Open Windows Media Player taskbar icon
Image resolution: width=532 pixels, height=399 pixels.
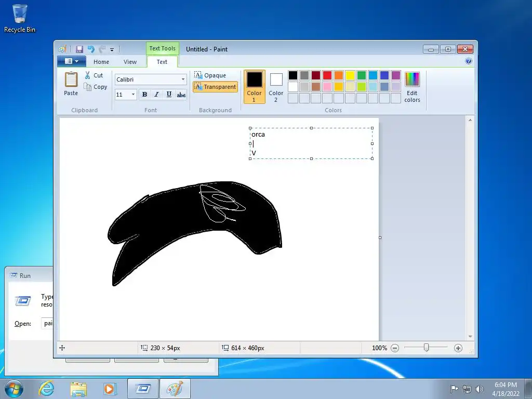pos(110,389)
